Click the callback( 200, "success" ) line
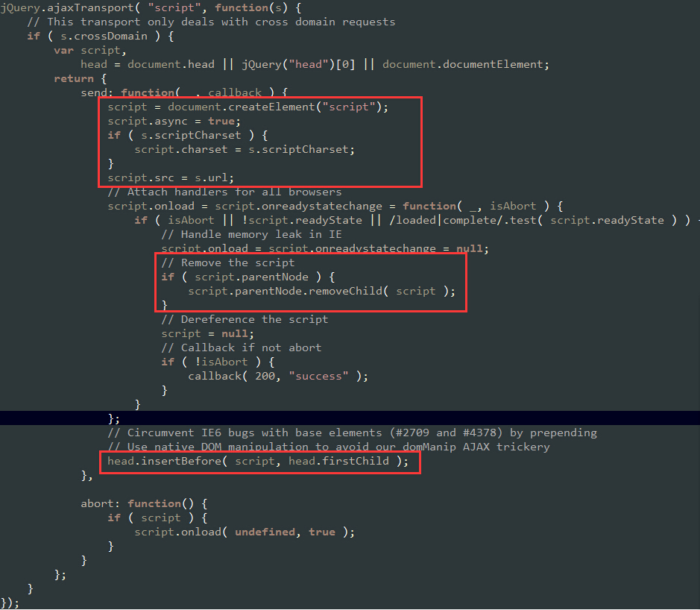 pos(278,377)
